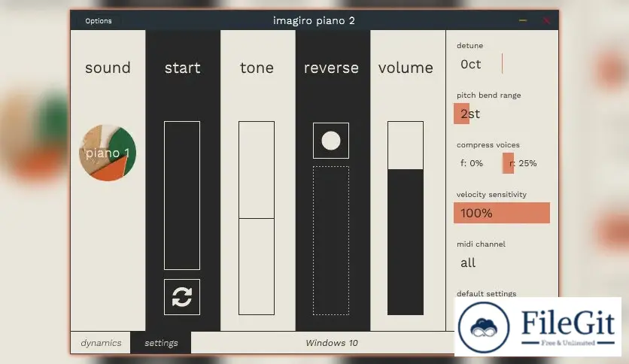Click the start position slider
This screenshot has height=364, width=629.
point(182,196)
